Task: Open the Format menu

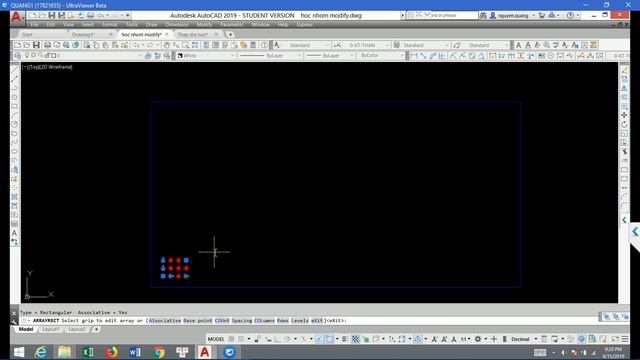Action: 109,24
